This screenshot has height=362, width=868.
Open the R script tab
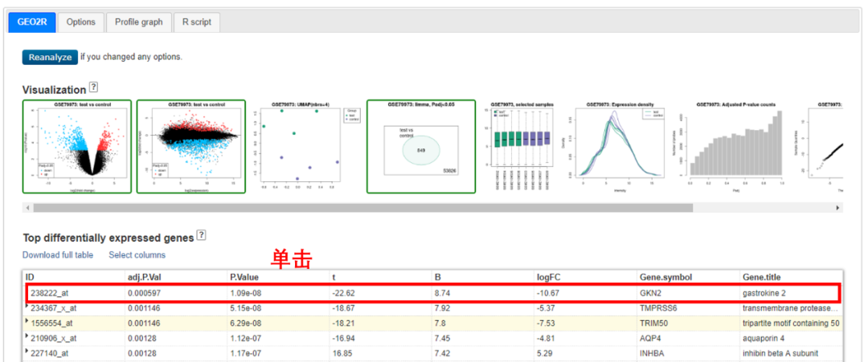point(197,22)
